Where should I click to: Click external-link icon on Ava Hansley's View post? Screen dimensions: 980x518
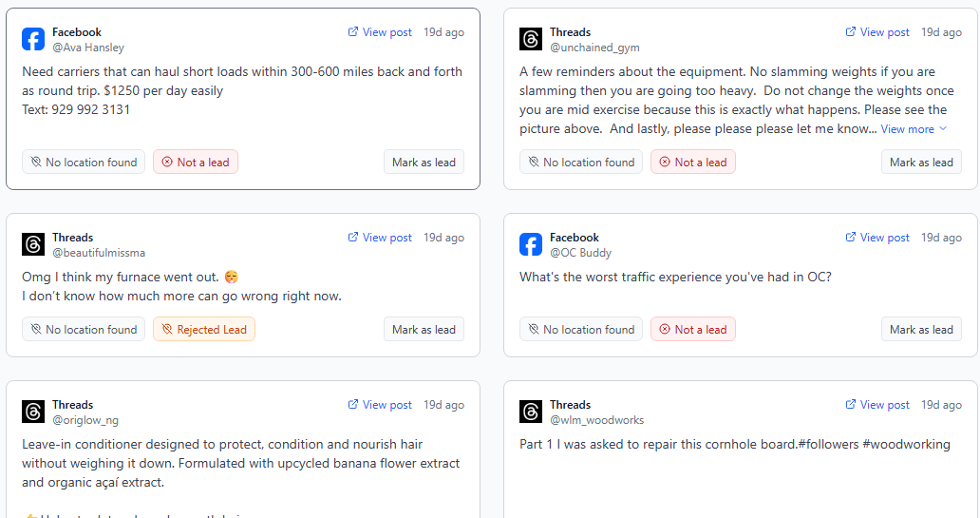pyautogui.click(x=353, y=31)
